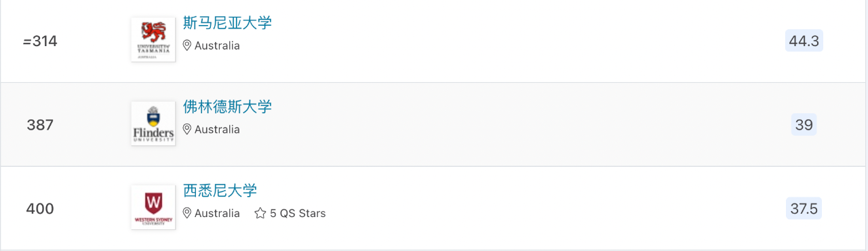The height and width of the screenshot is (251, 868).
Task: Open the 佛林德斯大学 link
Action: pyautogui.click(x=227, y=107)
